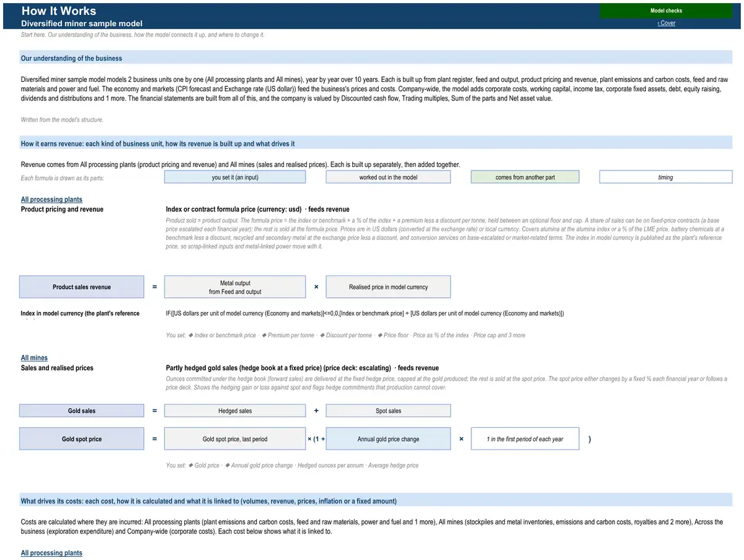The height and width of the screenshot is (560, 744).
Task: Select the 'worked out in the model' legend box
Action: click(388, 177)
